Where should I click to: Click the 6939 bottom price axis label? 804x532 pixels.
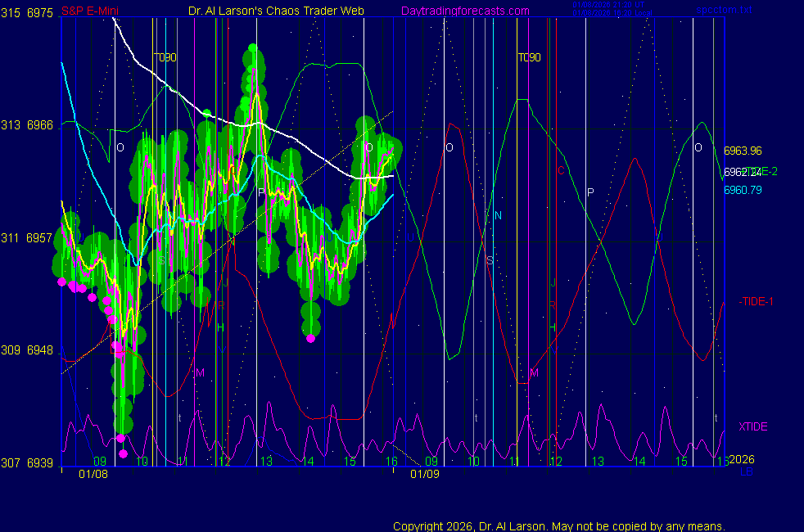(x=40, y=462)
